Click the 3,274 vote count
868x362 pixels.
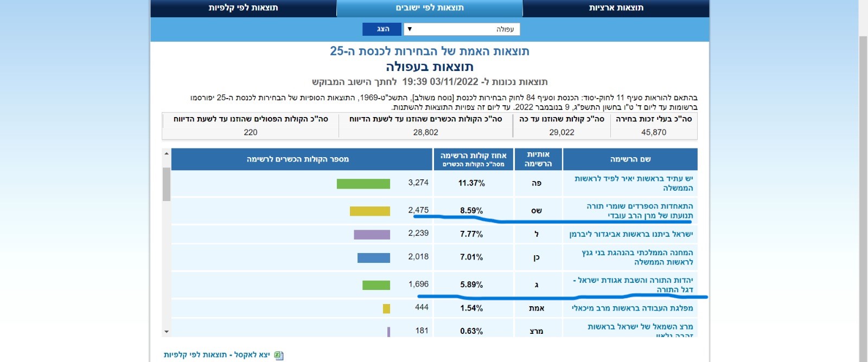(x=418, y=183)
